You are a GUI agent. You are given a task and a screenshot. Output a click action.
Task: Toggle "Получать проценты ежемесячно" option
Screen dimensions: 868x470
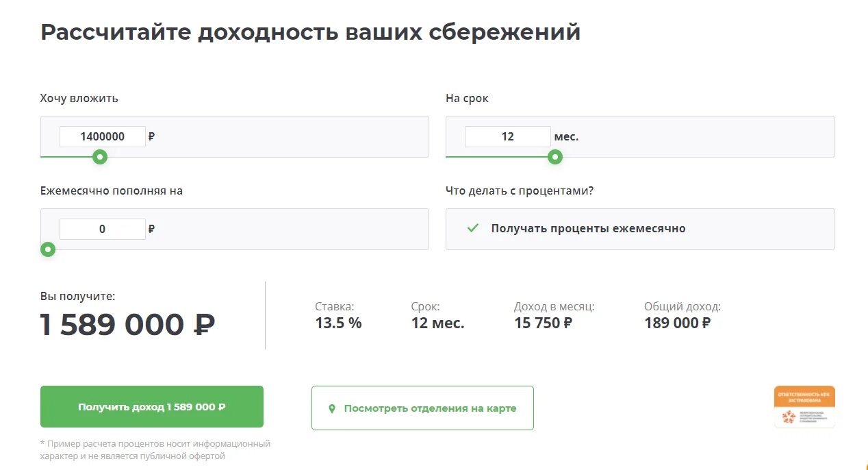click(640, 229)
